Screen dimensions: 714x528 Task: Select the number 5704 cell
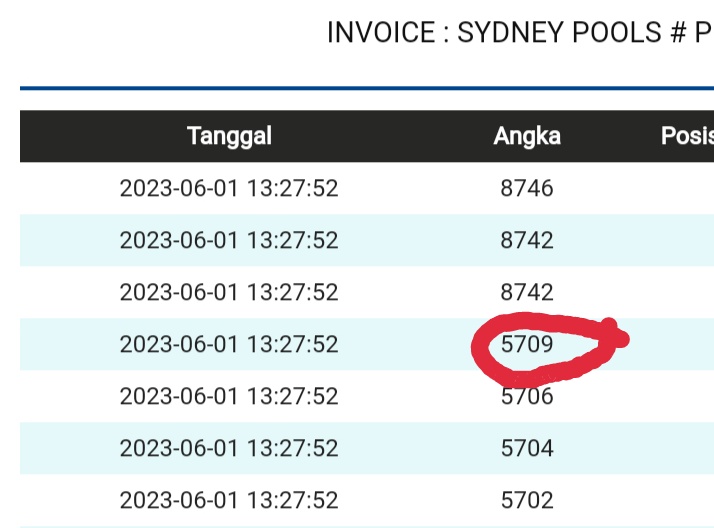[527, 448]
